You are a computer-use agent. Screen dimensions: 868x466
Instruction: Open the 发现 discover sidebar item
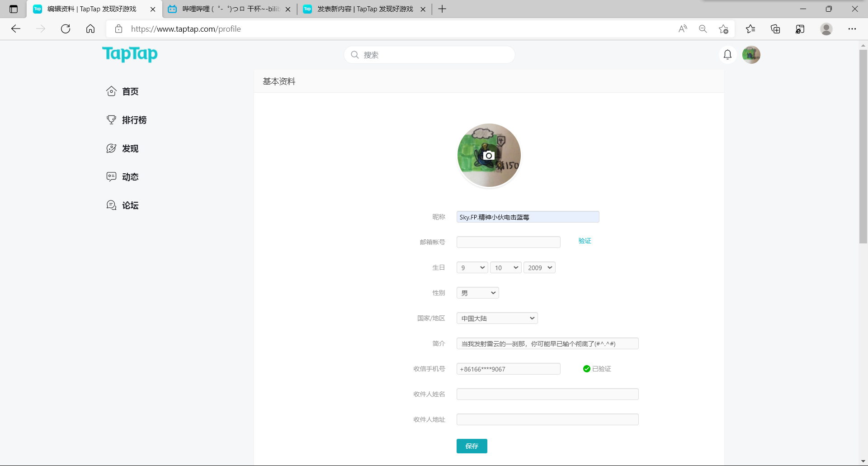coord(123,148)
